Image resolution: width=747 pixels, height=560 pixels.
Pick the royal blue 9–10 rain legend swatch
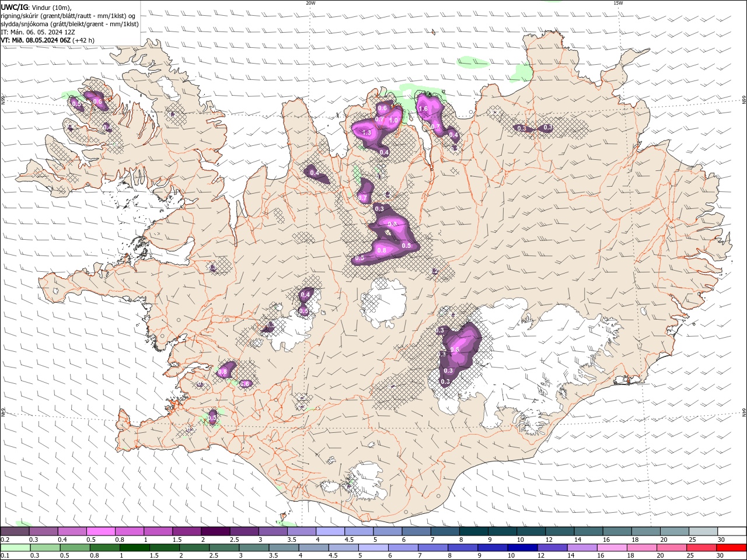coord(493,548)
